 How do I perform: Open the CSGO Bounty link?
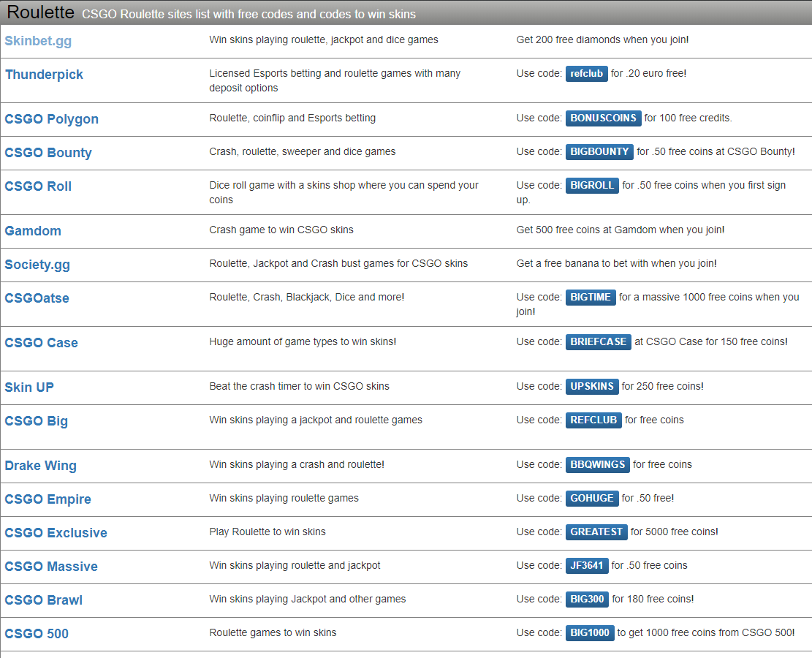click(48, 153)
